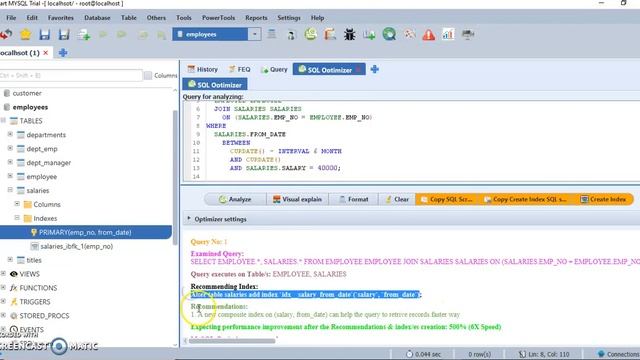Click the Create Index button
Viewport: 640px width, 360px height.
pos(603,199)
